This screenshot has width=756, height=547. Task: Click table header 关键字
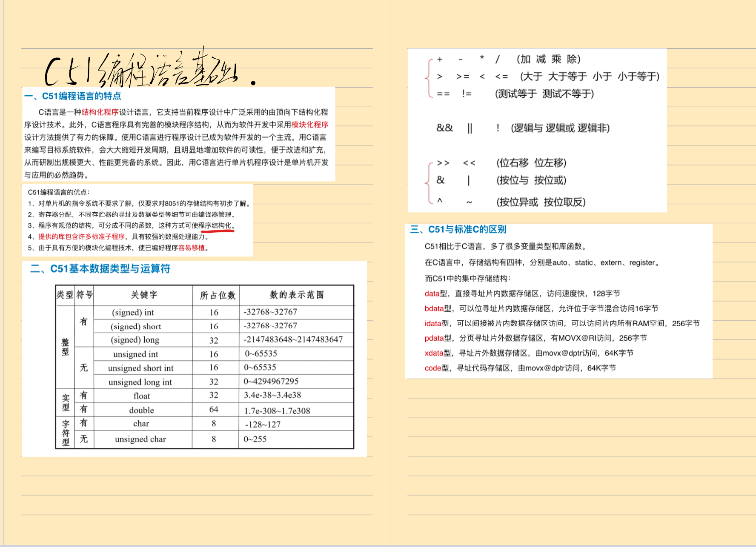pos(144,295)
